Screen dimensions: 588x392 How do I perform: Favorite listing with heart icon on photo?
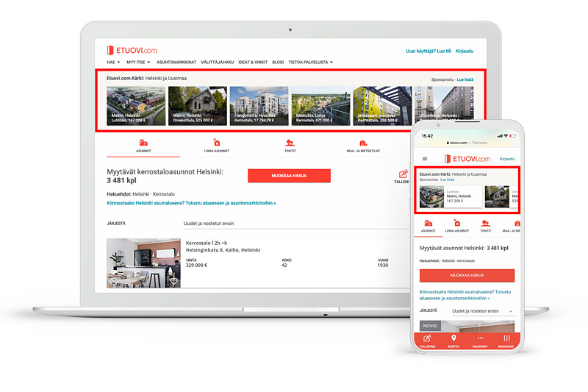pyautogui.click(x=173, y=281)
